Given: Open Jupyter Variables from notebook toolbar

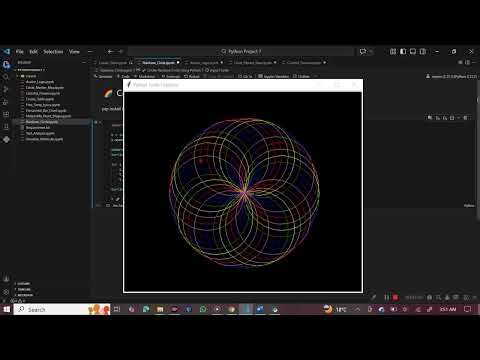Looking at the screenshot, I should pos(273,76).
